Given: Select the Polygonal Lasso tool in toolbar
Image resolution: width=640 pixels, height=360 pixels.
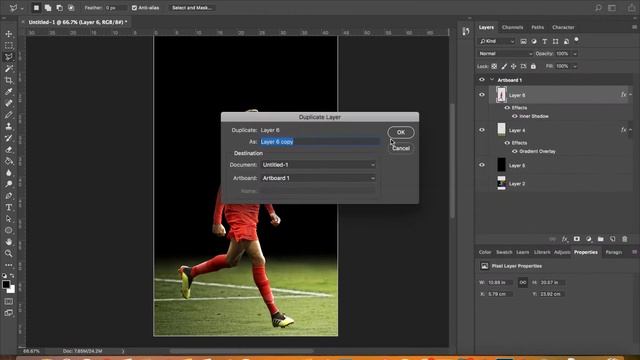Looking at the screenshot, I should (9, 57).
